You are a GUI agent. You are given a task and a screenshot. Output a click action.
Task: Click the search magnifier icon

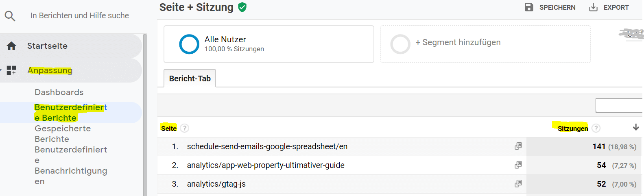click(10, 16)
